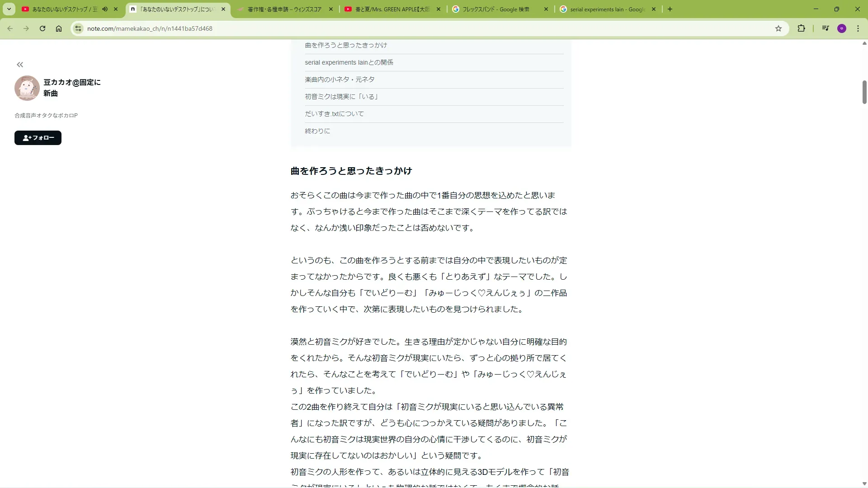This screenshot has height=488, width=868.
Task: Mute the YouTube tab audio icon
Action: point(105,9)
